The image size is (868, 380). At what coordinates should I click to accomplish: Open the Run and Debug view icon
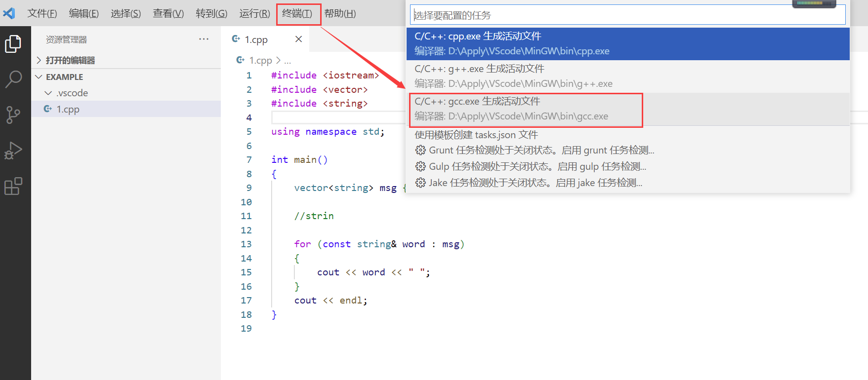point(13,151)
